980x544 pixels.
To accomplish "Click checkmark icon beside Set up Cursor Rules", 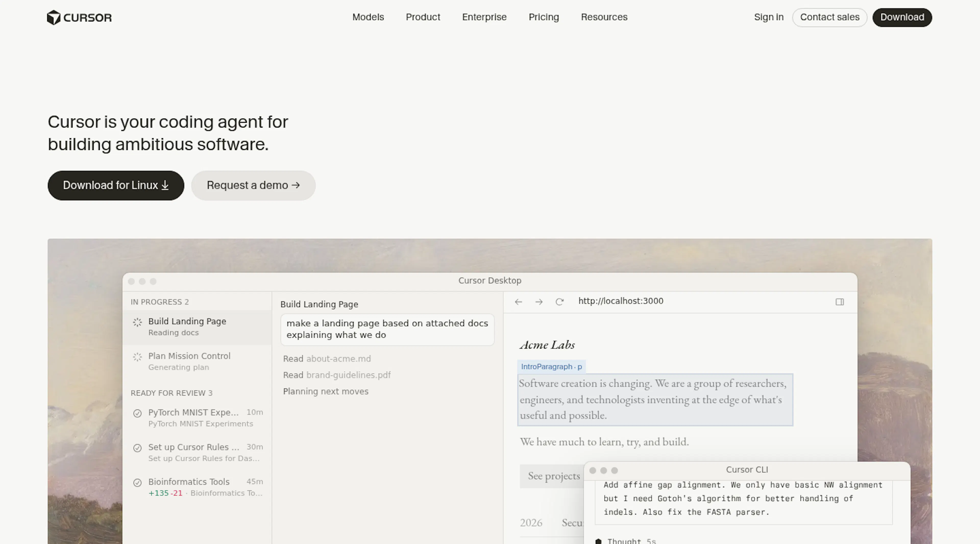I will (x=137, y=448).
